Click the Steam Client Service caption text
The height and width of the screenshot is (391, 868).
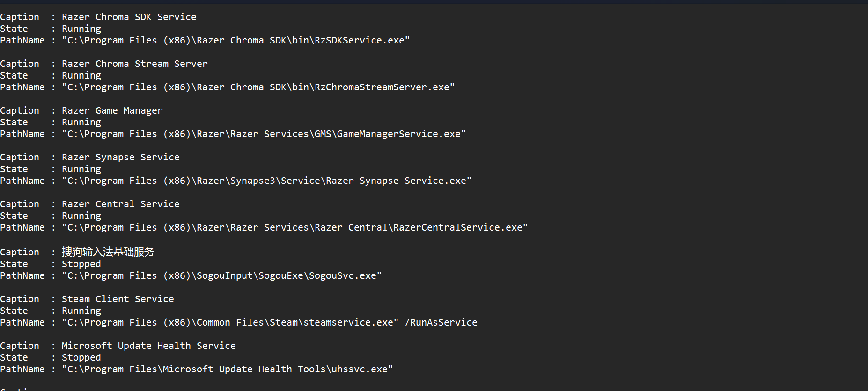tap(118, 299)
